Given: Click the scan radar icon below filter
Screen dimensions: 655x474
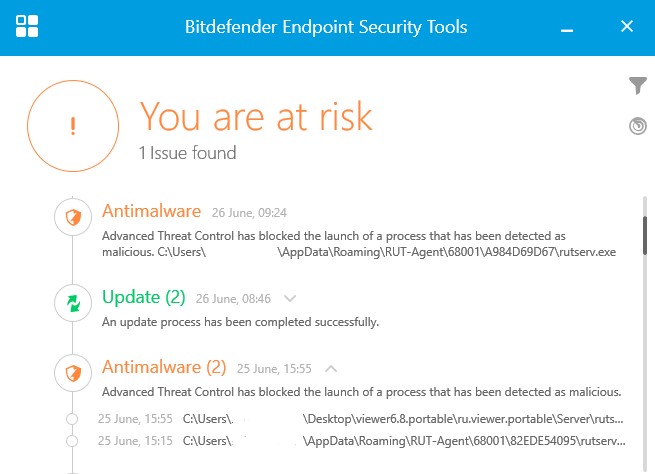Looking at the screenshot, I should (638, 126).
